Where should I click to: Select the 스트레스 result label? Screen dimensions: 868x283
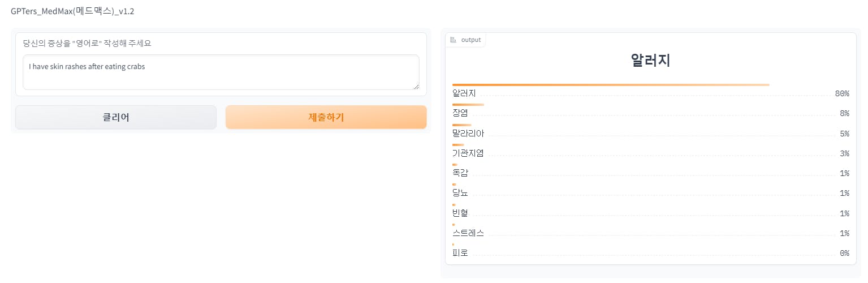coord(468,233)
